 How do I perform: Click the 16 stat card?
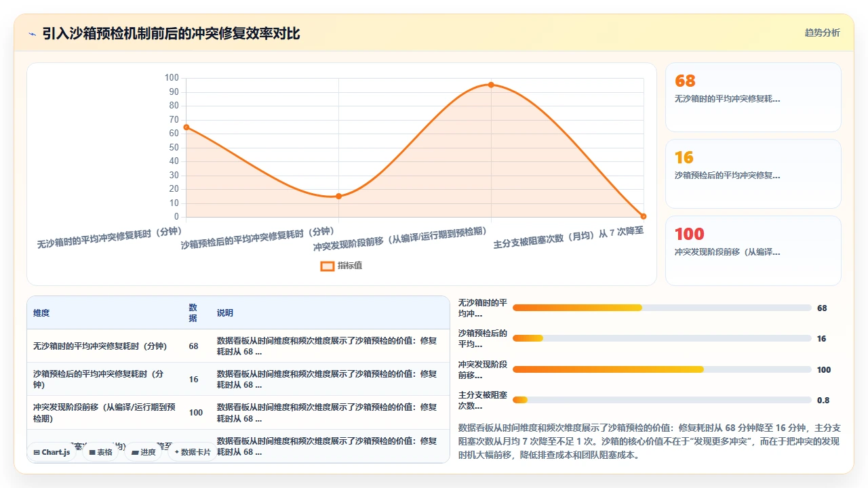753,174
